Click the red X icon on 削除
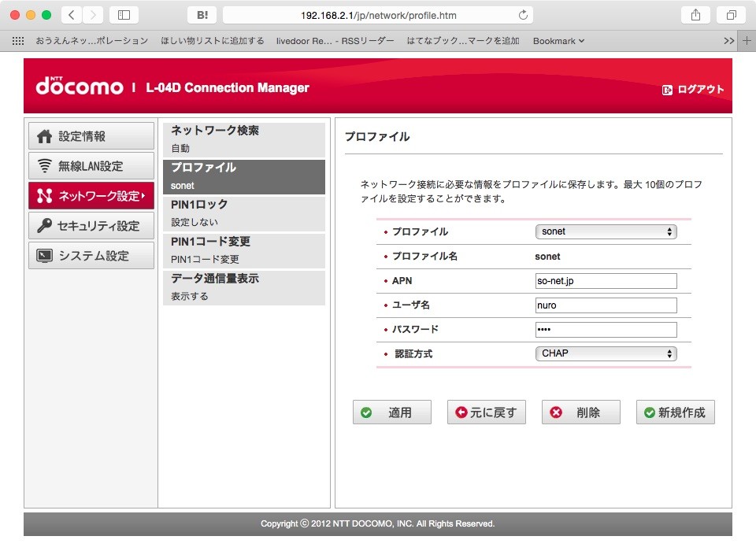 556,412
